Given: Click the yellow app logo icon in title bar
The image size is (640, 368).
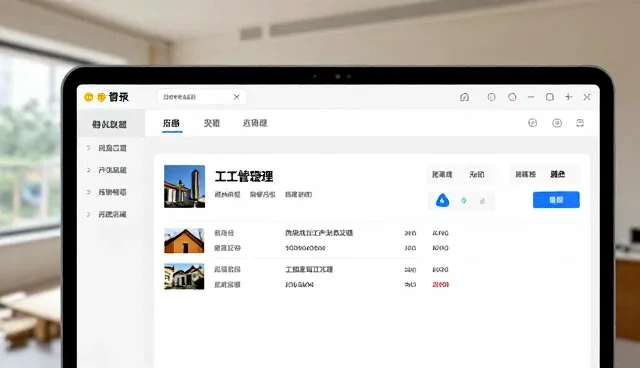Looking at the screenshot, I should pyautogui.click(x=89, y=97).
